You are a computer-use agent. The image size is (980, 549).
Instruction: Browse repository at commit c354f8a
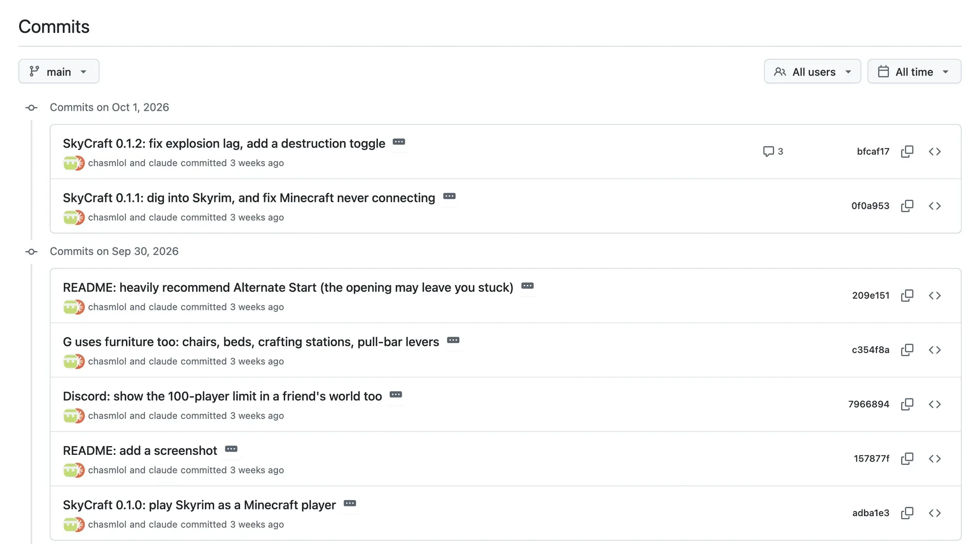coord(934,350)
